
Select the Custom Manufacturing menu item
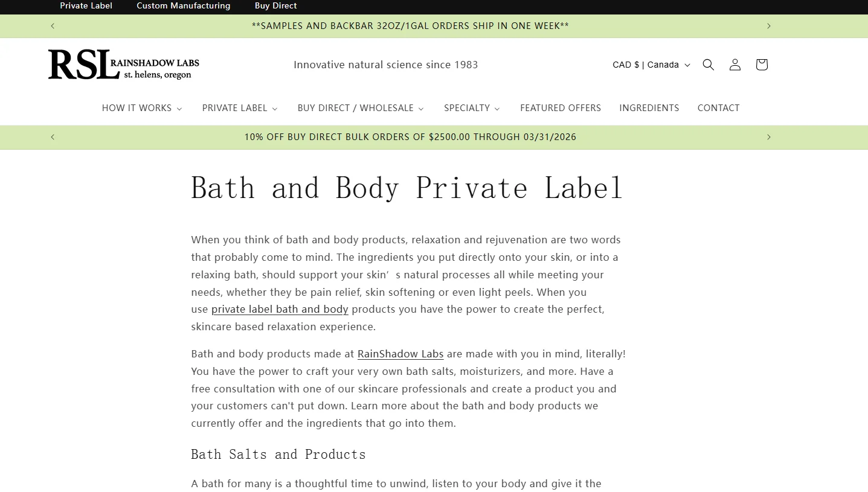point(184,6)
